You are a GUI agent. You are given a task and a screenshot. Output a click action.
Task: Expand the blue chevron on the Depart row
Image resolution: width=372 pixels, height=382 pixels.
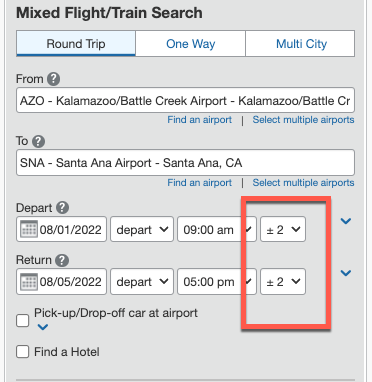[x=346, y=221]
